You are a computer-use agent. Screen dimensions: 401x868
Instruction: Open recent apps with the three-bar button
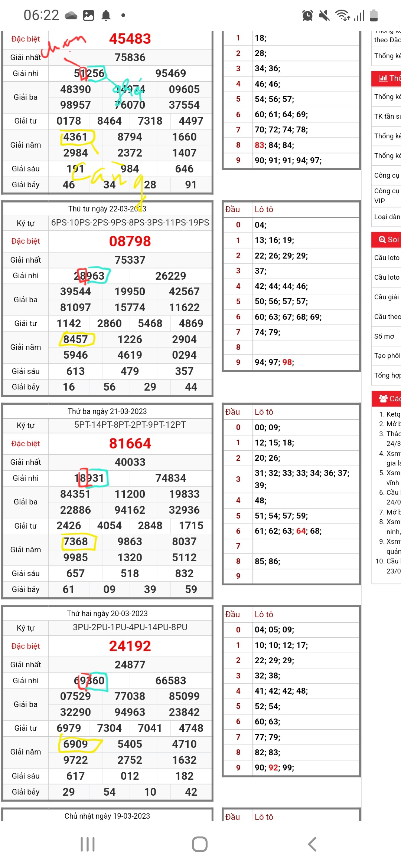click(x=88, y=844)
